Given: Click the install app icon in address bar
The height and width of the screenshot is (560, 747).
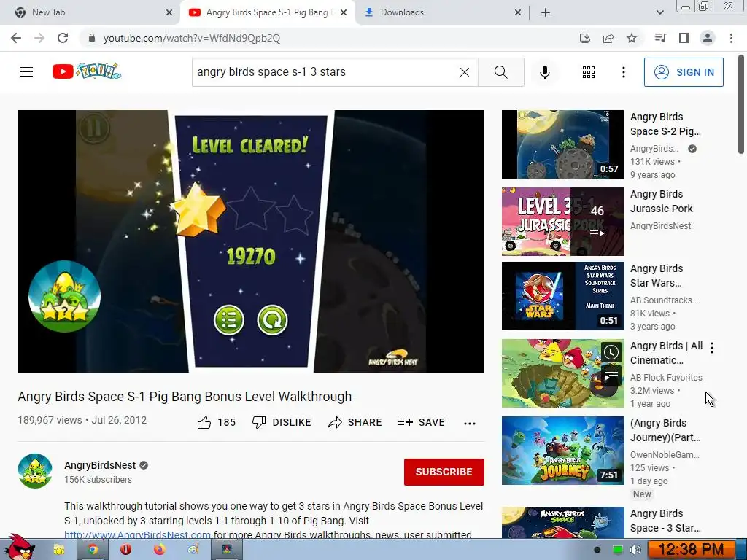Looking at the screenshot, I should 584,38.
